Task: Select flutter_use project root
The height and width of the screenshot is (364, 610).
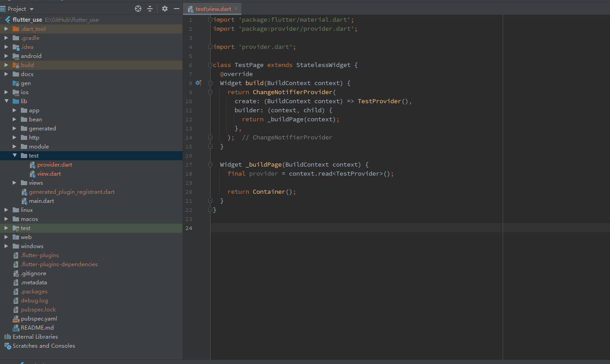Action: [x=27, y=20]
